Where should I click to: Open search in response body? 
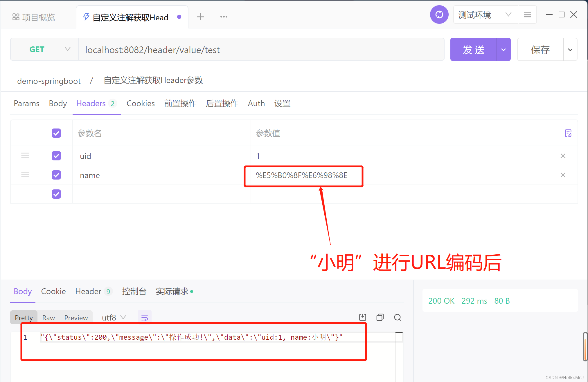(398, 317)
